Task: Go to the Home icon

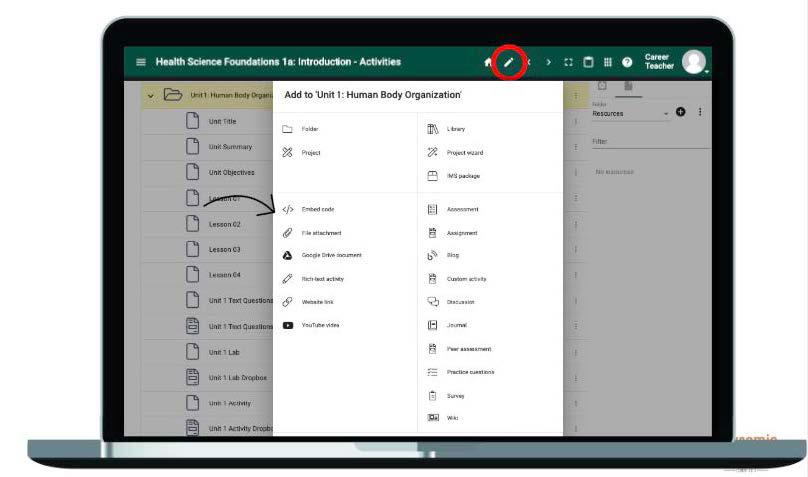Action: (x=487, y=62)
